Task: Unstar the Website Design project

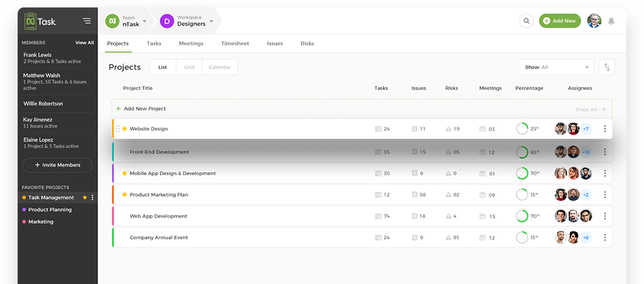Action: (x=124, y=128)
